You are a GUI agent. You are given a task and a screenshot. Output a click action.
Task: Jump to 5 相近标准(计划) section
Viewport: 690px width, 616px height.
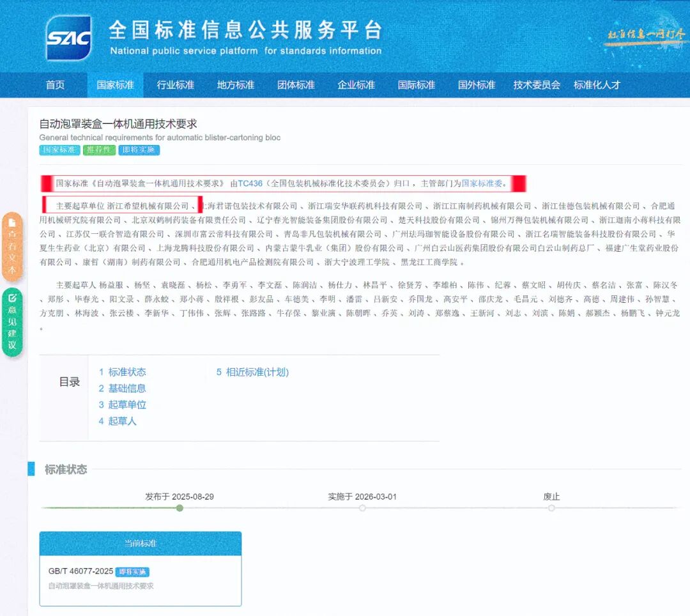[x=252, y=373]
